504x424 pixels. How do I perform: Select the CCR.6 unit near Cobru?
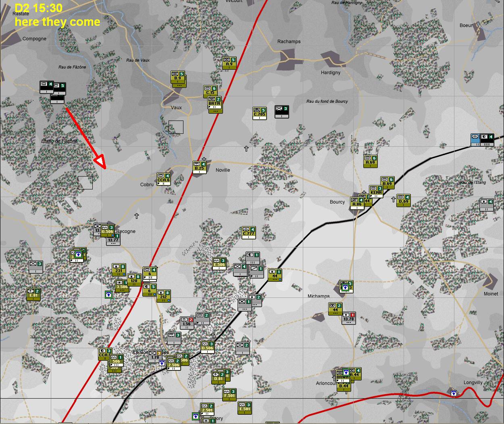163,179
